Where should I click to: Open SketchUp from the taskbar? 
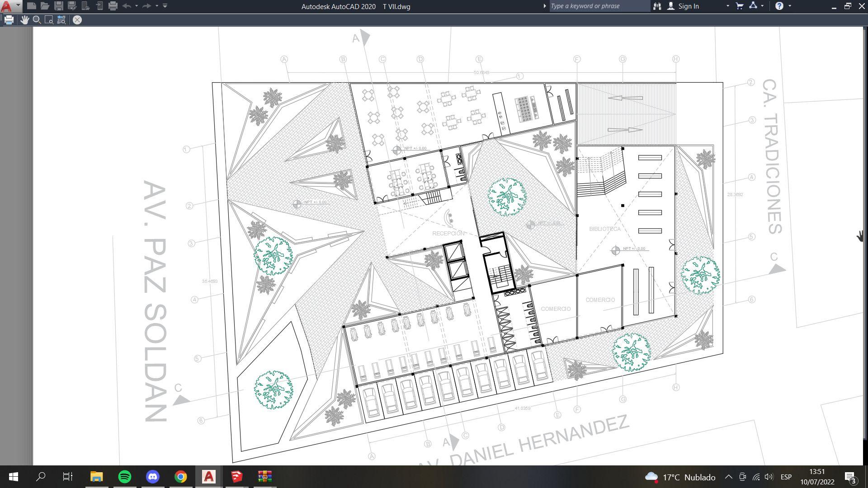pyautogui.click(x=236, y=477)
